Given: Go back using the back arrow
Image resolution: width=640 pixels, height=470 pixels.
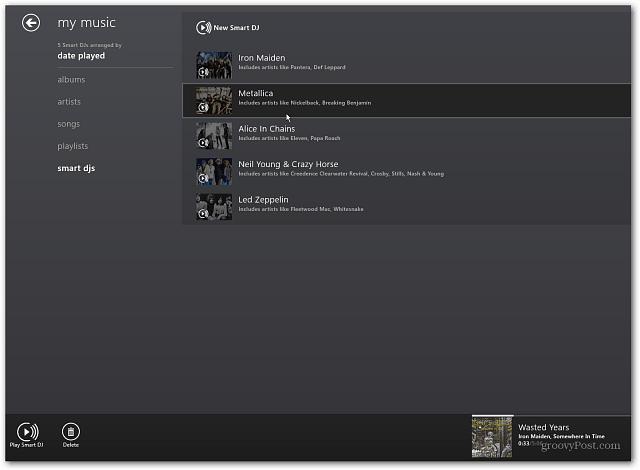Looking at the screenshot, I should click(31, 22).
